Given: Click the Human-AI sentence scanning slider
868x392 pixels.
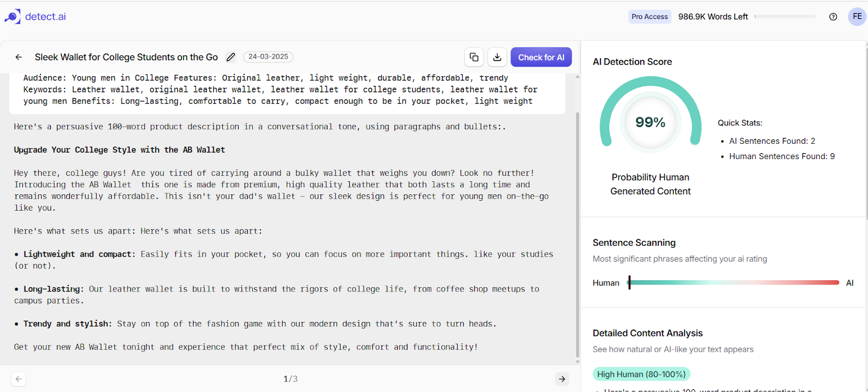Looking at the screenshot, I should pyautogui.click(x=733, y=282).
